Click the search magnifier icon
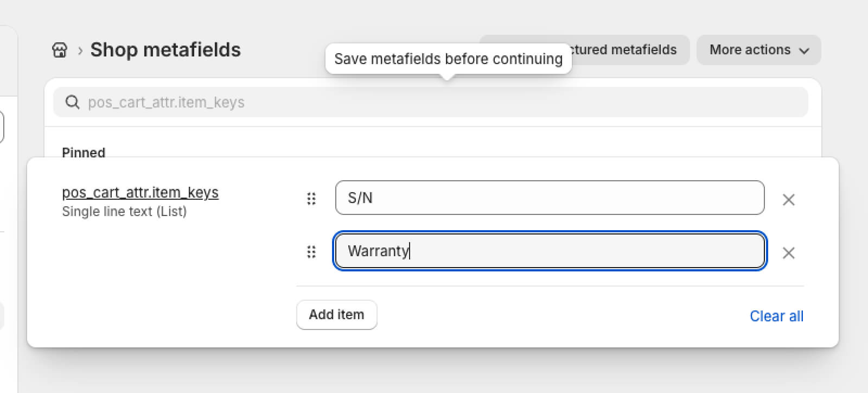Screen dimensions: 868x393 click(x=72, y=102)
